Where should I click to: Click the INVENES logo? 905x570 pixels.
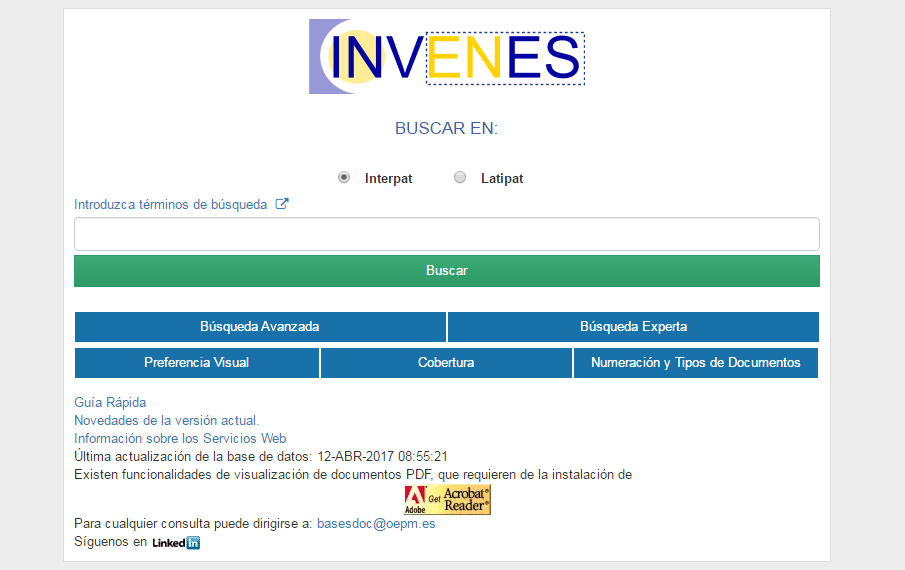(447, 57)
